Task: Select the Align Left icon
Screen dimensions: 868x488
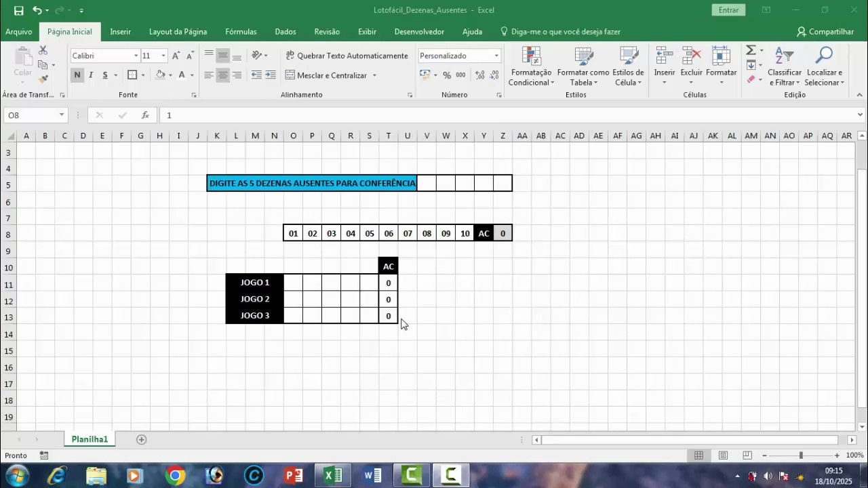Action: click(x=209, y=75)
